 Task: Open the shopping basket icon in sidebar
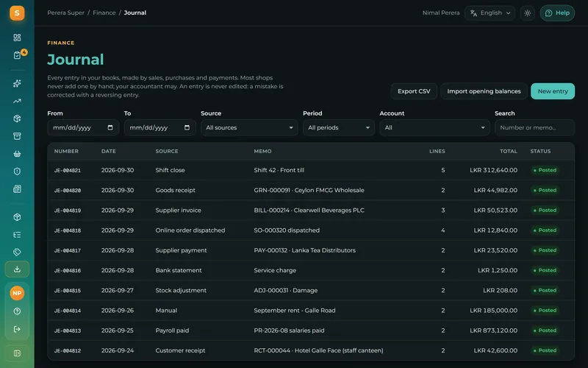(17, 154)
